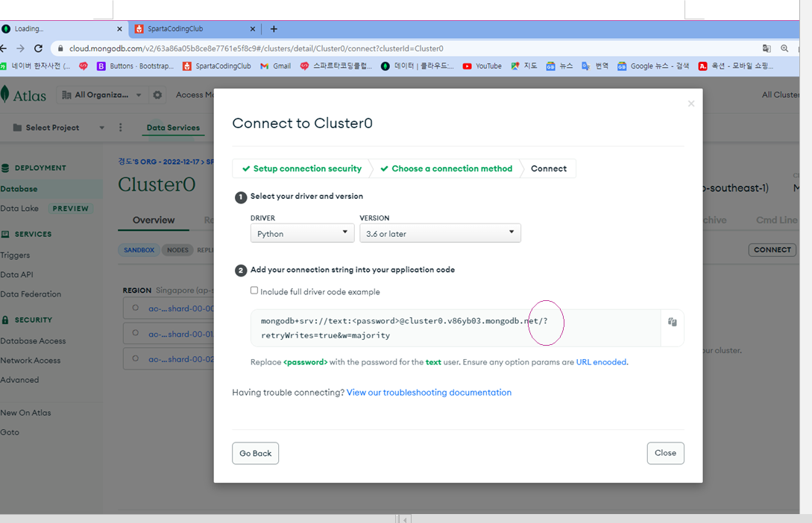Screen dimensions: 812x523
Task: Click the PREVIEW badge beside Data Lake
Action: click(x=70, y=209)
